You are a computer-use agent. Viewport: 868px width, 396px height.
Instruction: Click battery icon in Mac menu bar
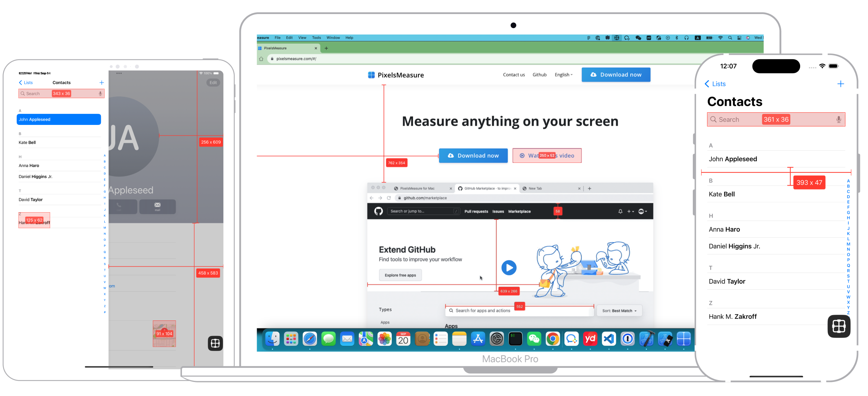[x=709, y=38]
